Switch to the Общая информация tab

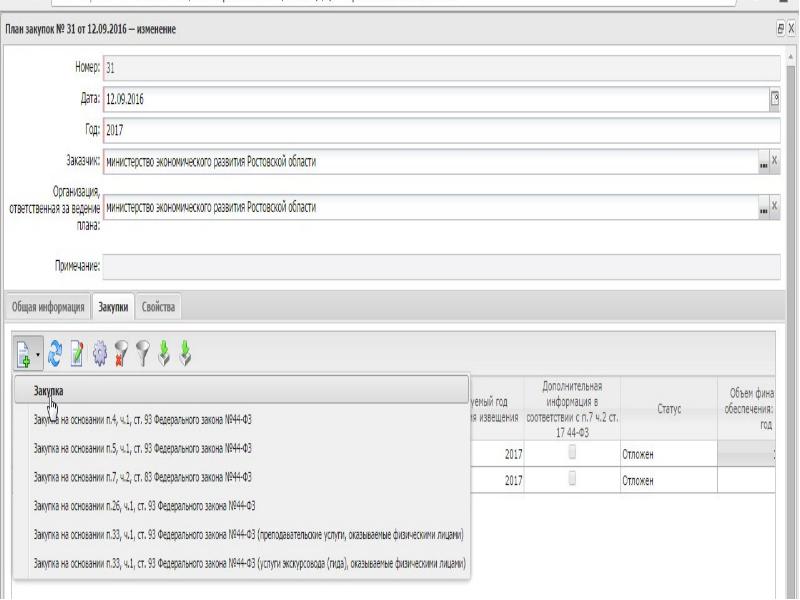(x=48, y=307)
